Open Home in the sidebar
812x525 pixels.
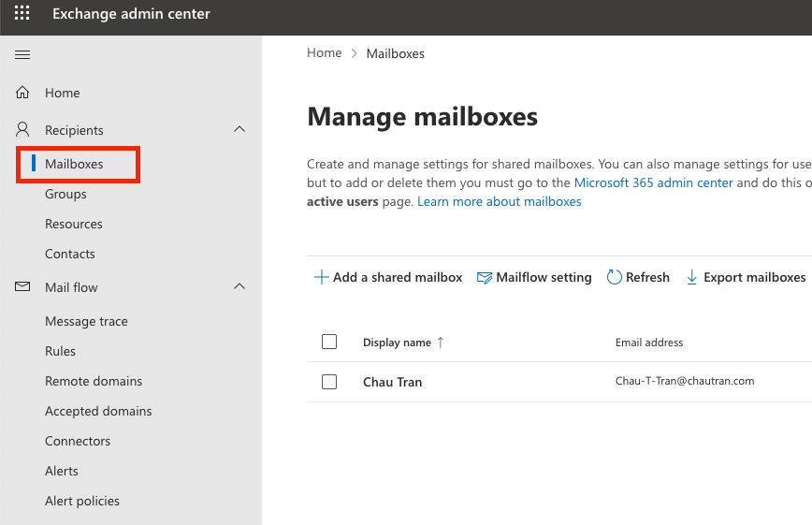(62, 93)
